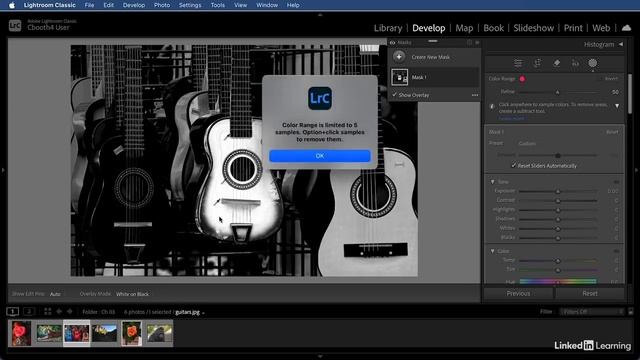Switch to the Web module
640x360 pixels.
pos(601,28)
